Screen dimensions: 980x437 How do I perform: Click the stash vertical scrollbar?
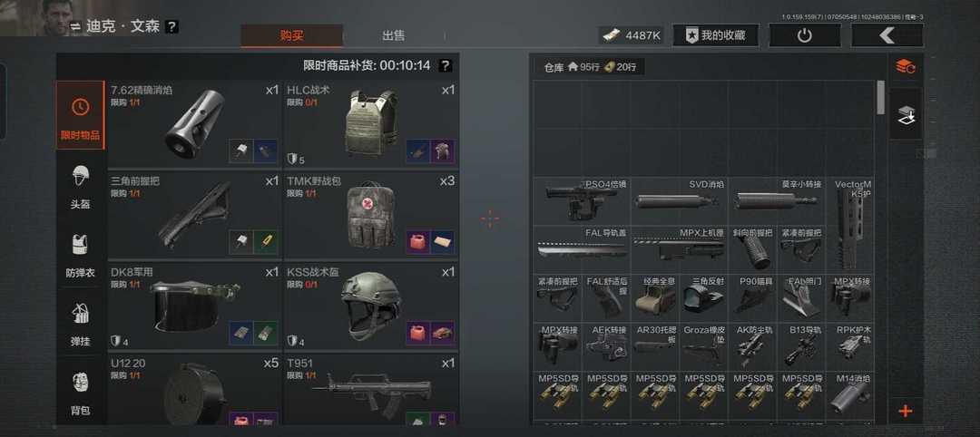880,97
